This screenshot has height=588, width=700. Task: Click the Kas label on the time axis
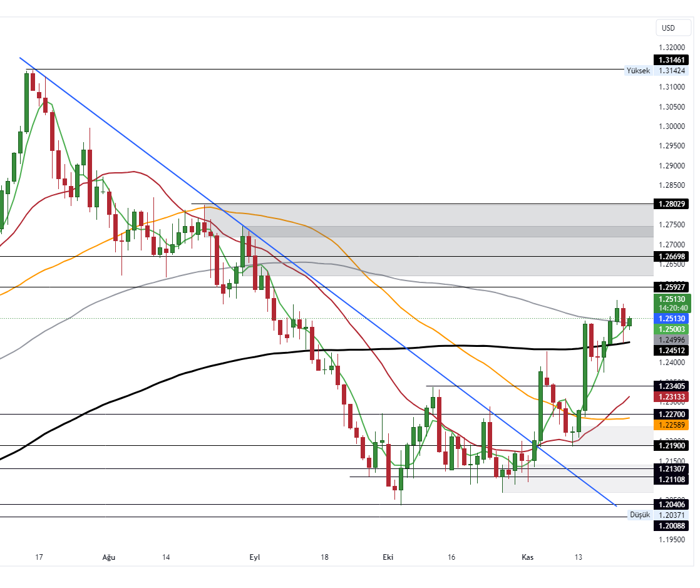528,556
